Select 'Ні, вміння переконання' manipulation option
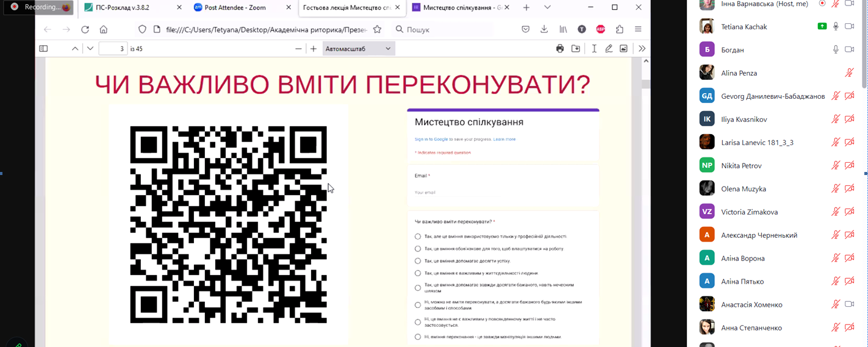The width and height of the screenshot is (868, 347). 418,337
